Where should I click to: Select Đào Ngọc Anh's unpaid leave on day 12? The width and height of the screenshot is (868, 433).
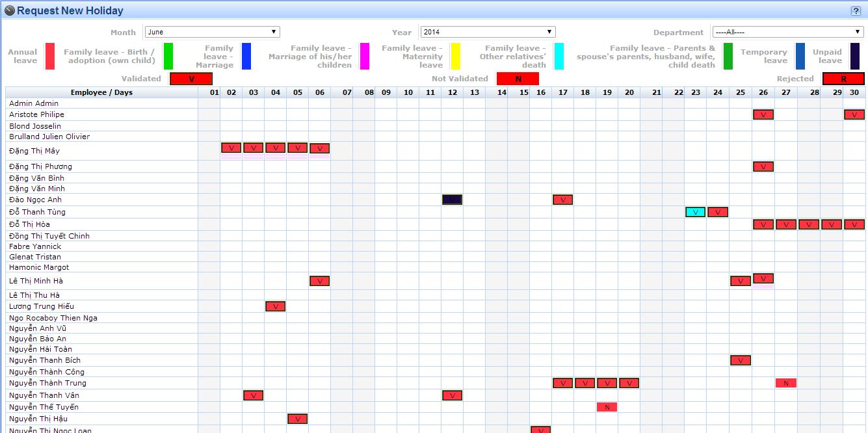pos(452,200)
